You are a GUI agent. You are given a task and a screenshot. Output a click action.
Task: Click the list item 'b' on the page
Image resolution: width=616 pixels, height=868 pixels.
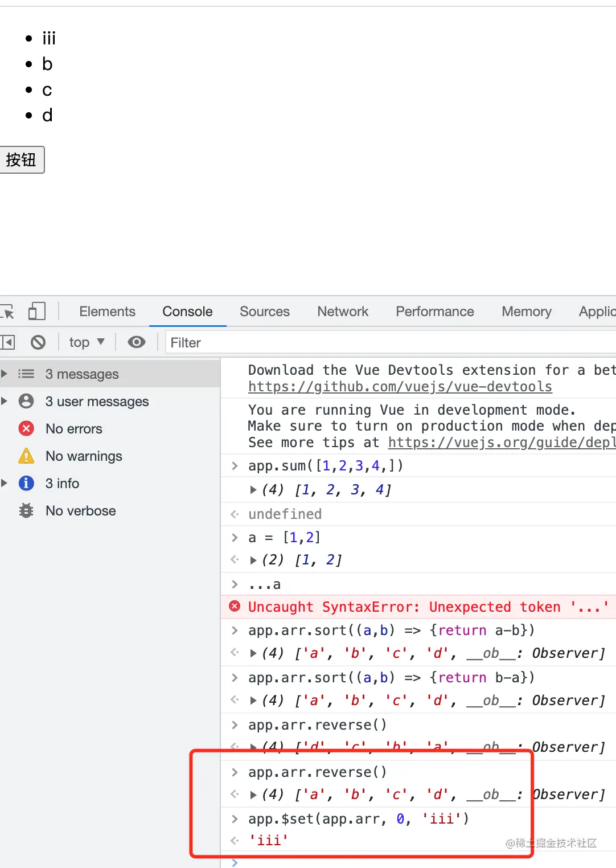[47, 64]
